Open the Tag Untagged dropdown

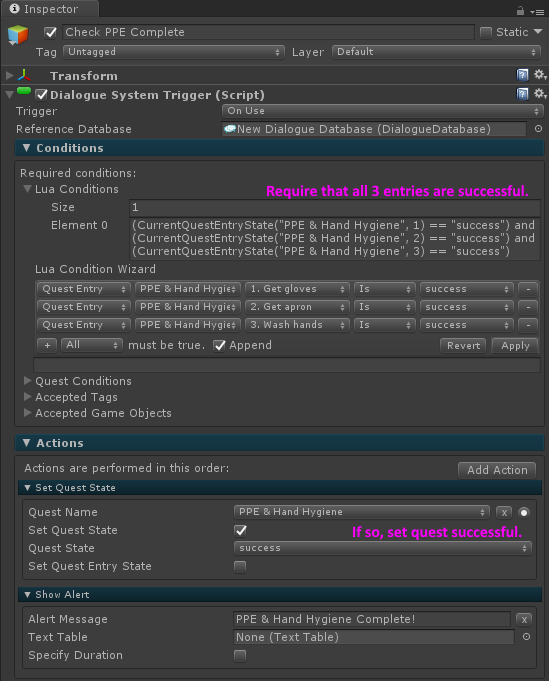click(174, 52)
